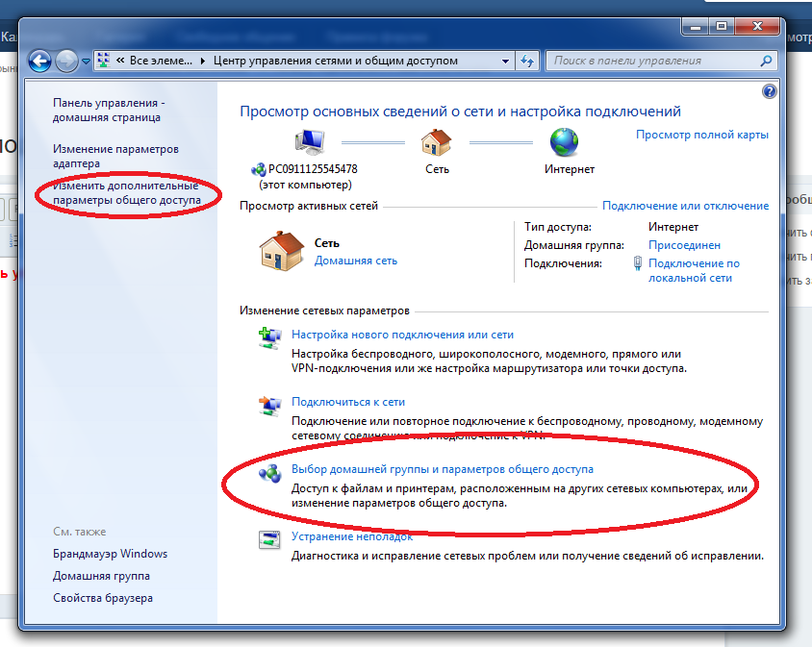Refresh the Control Panel page

pyautogui.click(x=527, y=62)
